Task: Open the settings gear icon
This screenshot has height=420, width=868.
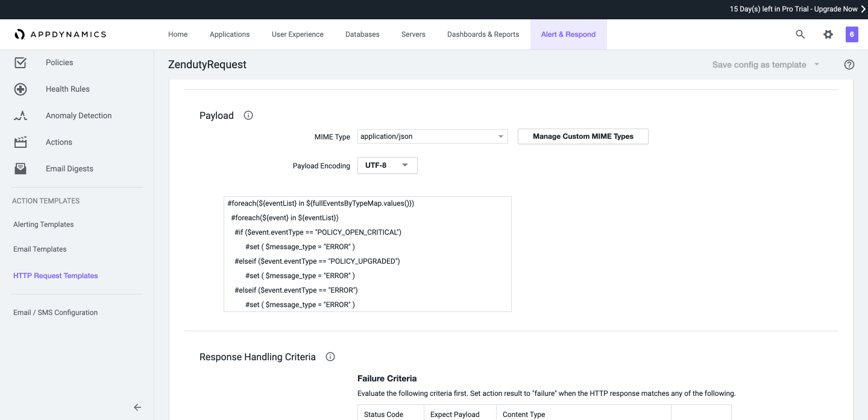Action: [828, 34]
